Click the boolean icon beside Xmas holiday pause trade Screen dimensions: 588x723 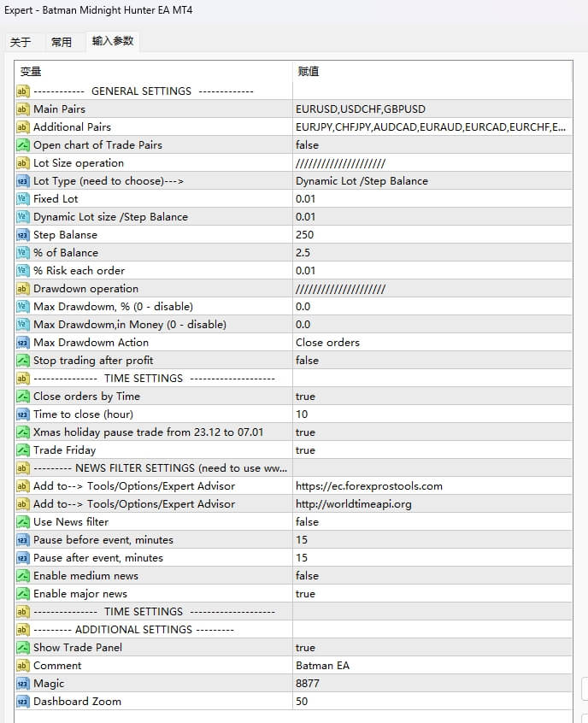(22, 432)
